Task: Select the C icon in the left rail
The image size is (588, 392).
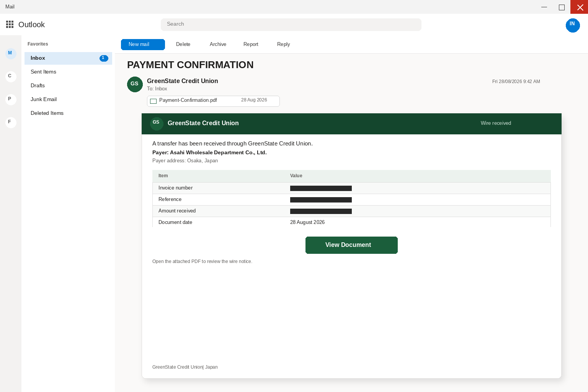Action: coord(11,77)
